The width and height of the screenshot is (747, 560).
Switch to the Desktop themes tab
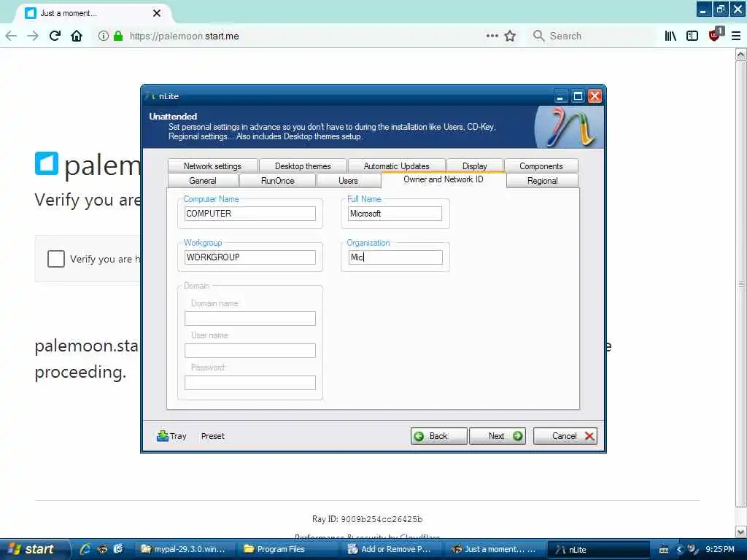[x=303, y=166]
